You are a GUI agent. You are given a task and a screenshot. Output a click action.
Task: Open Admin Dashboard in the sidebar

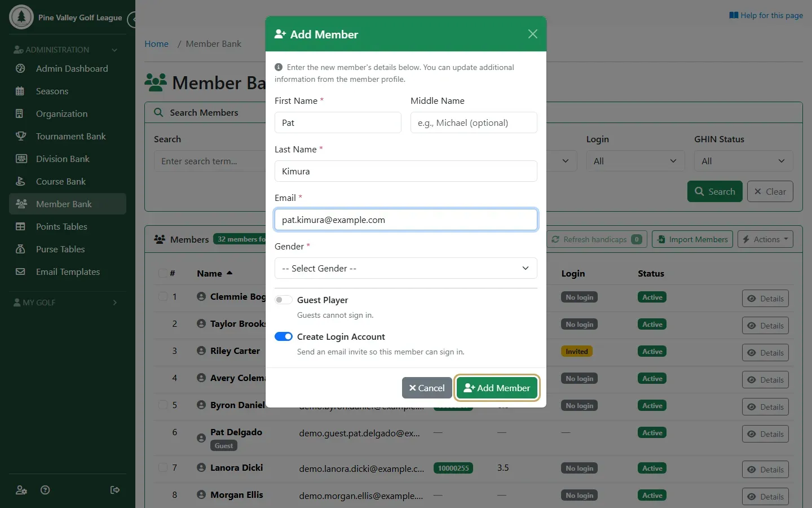tap(68, 68)
